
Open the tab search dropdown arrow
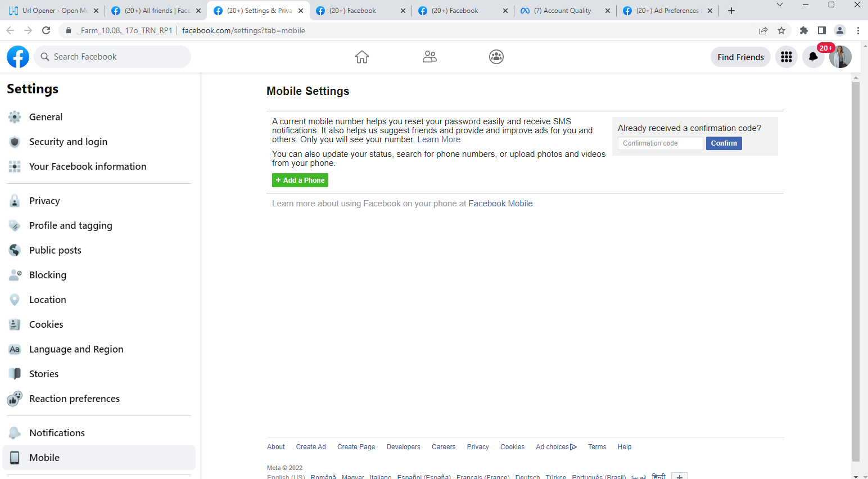[779, 5]
